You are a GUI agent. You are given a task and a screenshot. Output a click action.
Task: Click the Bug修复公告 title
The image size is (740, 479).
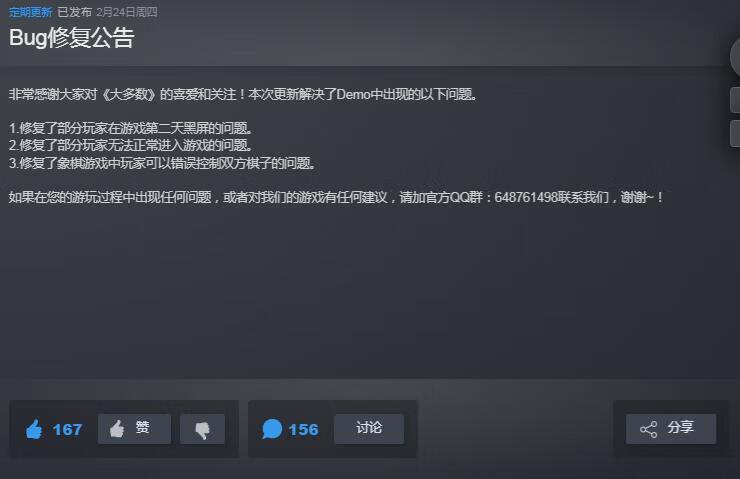click(72, 38)
